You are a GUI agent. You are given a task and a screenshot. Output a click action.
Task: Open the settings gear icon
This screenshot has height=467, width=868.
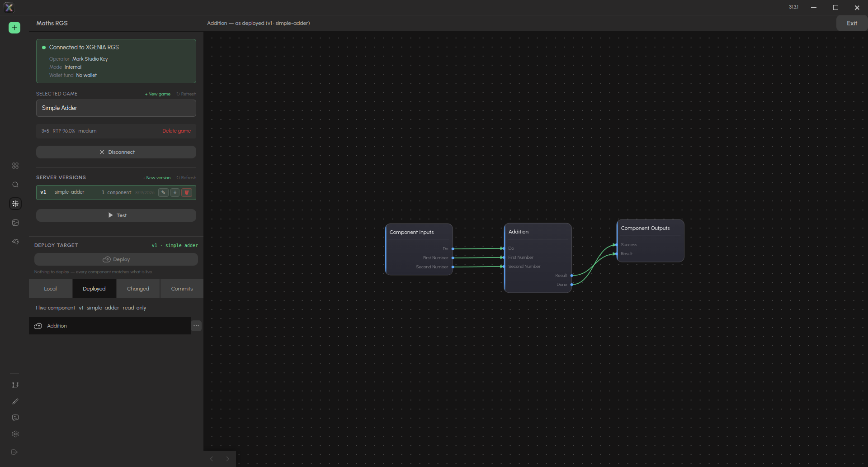(15, 434)
